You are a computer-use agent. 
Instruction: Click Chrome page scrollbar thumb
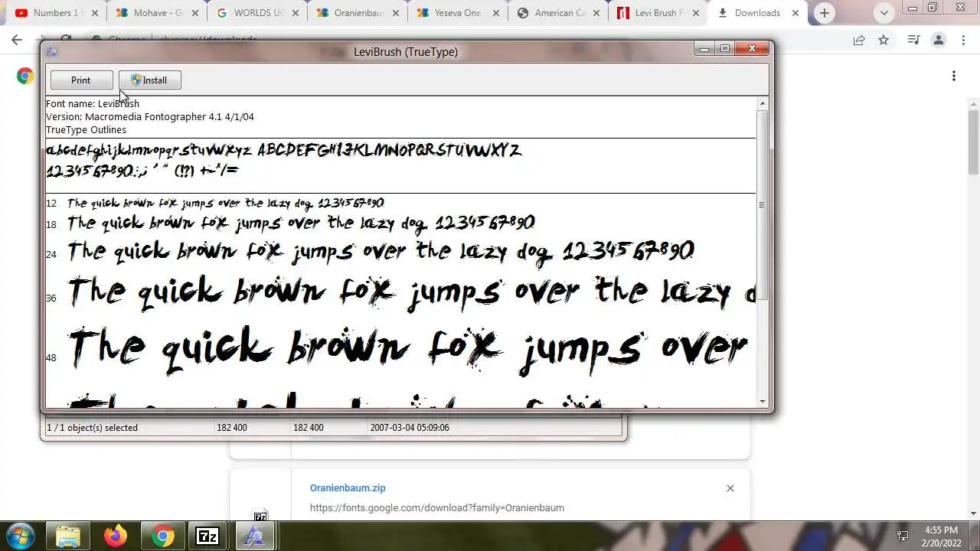[973, 142]
